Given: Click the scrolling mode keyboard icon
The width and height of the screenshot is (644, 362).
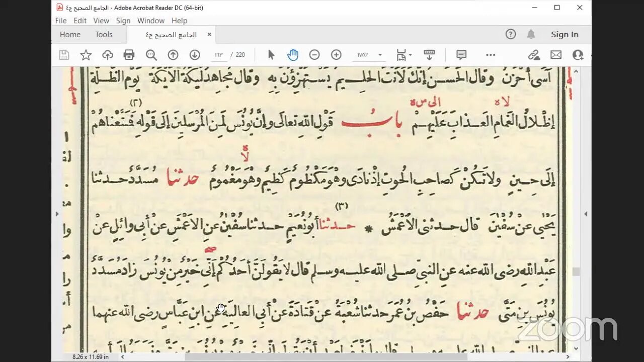Looking at the screenshot, I should tap(429, 54).
